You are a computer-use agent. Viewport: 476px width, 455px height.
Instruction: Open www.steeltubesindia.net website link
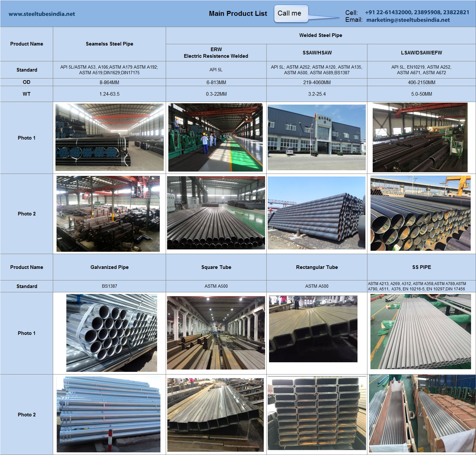point(42,14)
